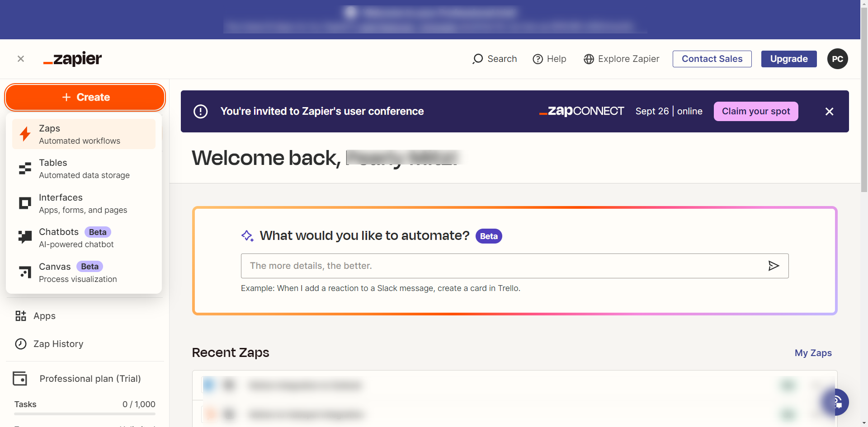
Task: Click the Chatbots icon in the create menu
Action: click(25, 237)
